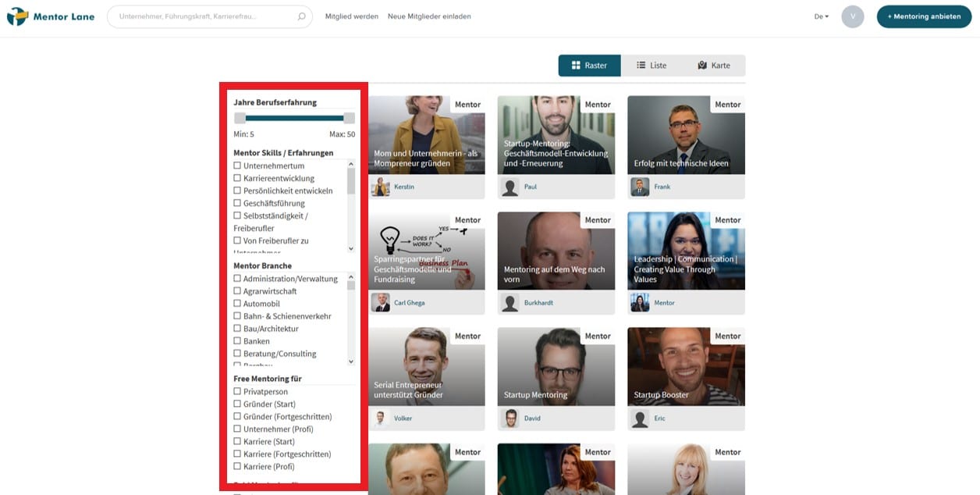980x495 pixels.
Task: Click Eric's placeholder avatar
Action: [640, 418]
